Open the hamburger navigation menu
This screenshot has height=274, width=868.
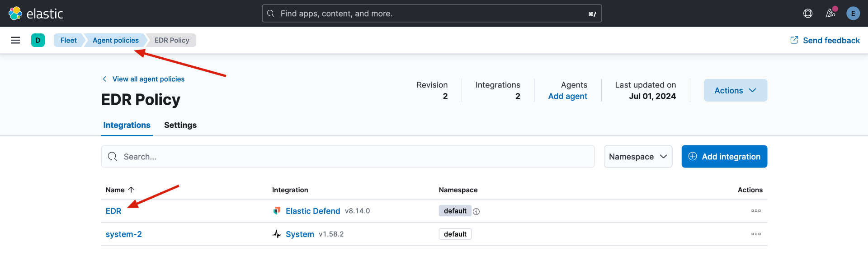tap(15, 40)
